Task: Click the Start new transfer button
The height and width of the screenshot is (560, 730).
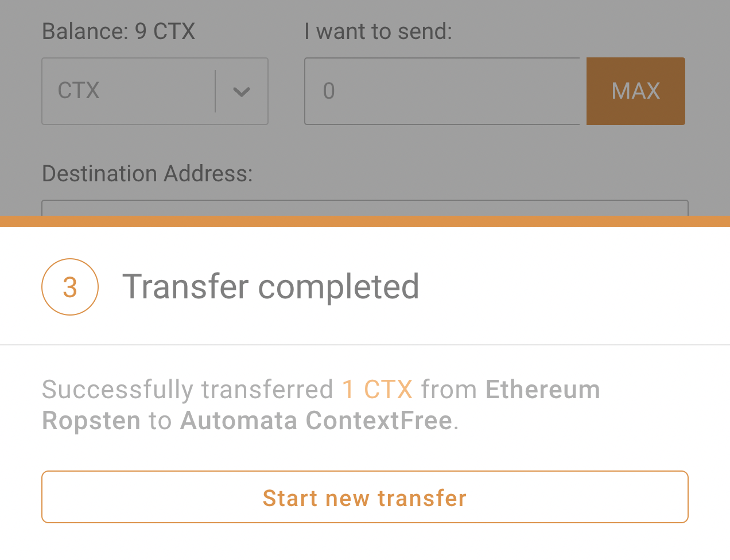Action: (x=365, y=497)
